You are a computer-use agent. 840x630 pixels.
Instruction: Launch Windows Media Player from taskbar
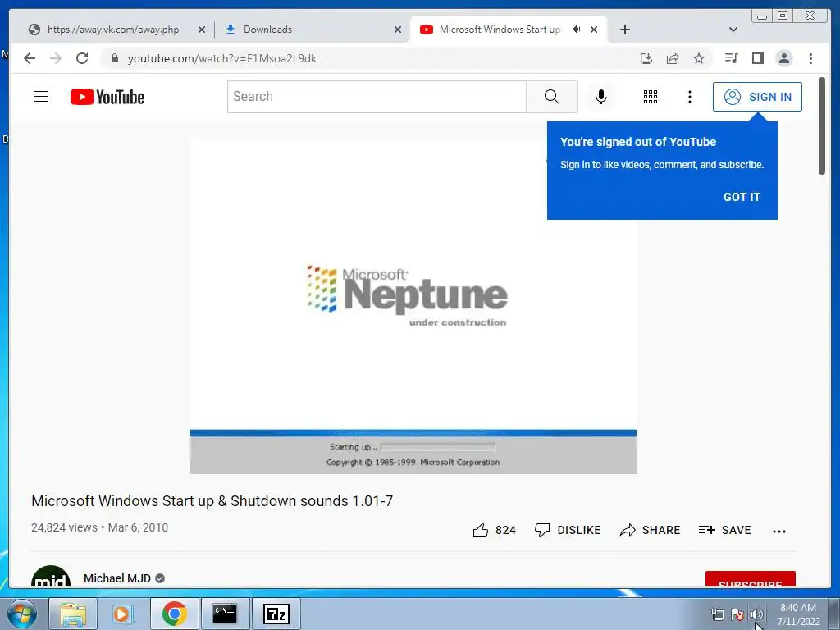[x=123, y=614]
